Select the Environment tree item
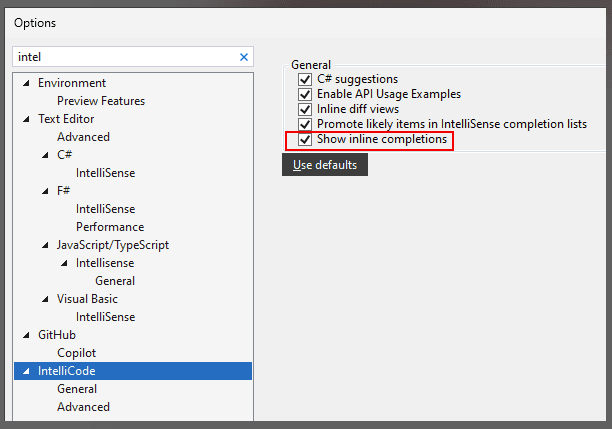The image size is (612, 429). [x=72, y=83]
